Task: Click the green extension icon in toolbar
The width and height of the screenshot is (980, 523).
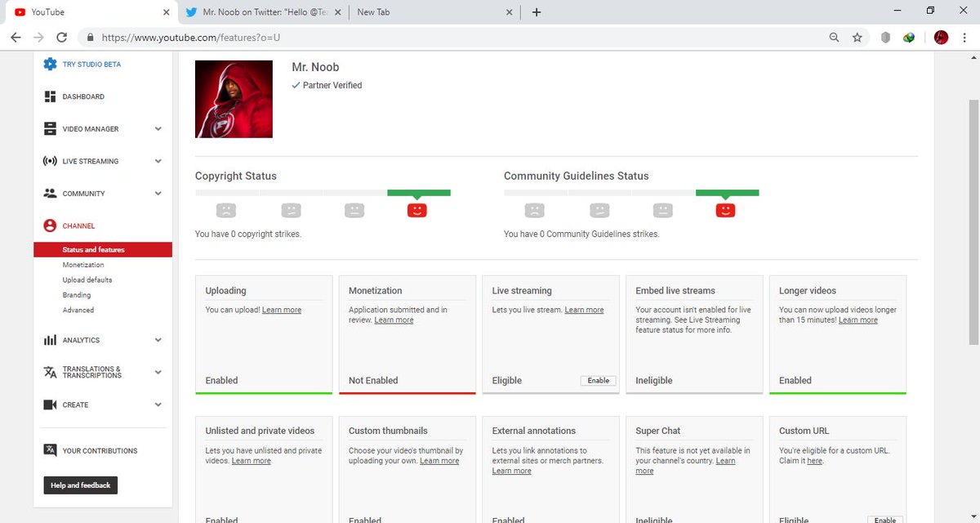Action: click(908, 38)
